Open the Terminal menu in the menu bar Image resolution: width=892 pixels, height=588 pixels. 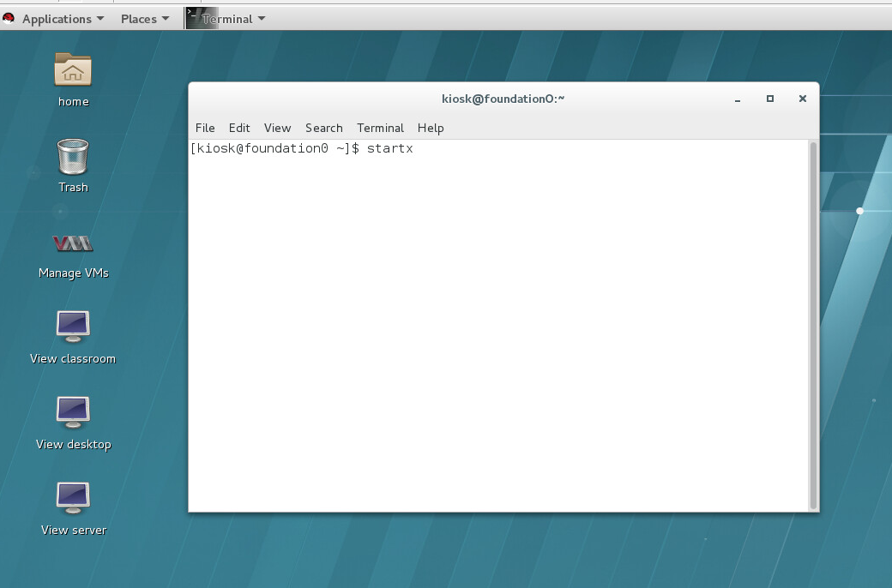click(380, 128)
